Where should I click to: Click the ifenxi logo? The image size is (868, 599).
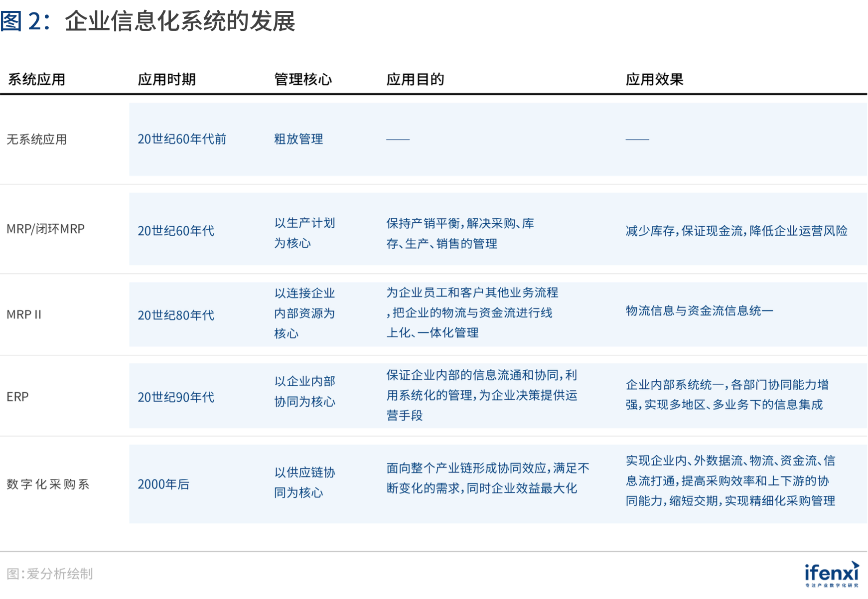(832, 574)
